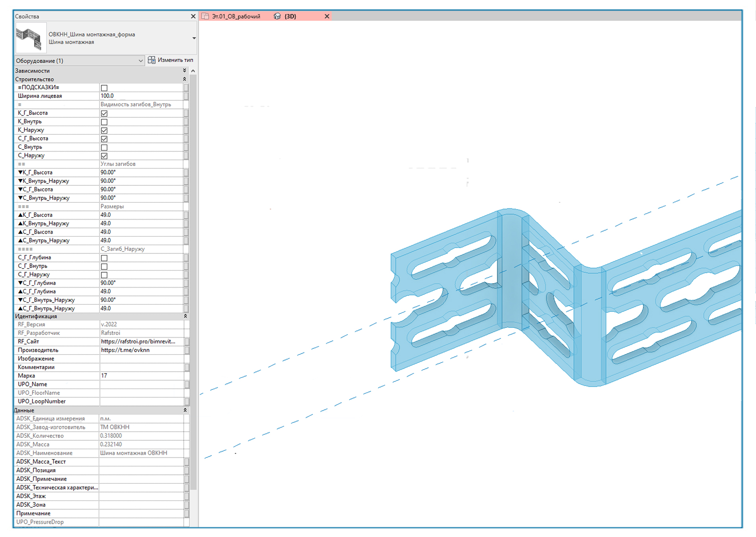The image size is (756, 537).
Task: Select the {3D} view tab
Action: point(290,16)
